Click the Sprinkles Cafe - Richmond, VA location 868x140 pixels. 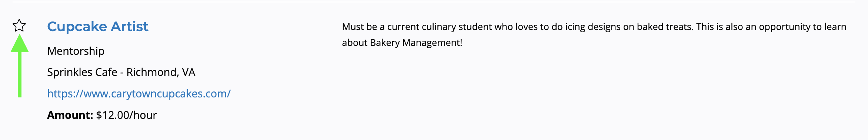(x=121, y=72)
